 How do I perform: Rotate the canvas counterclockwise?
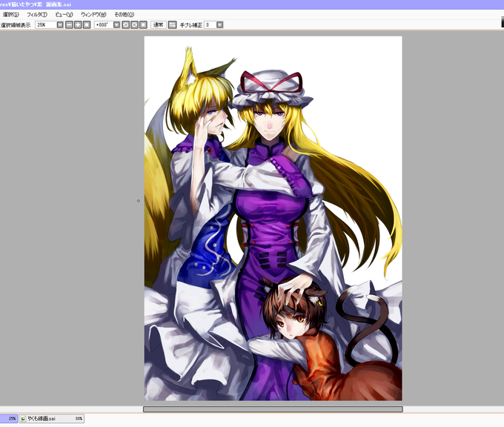126,24
